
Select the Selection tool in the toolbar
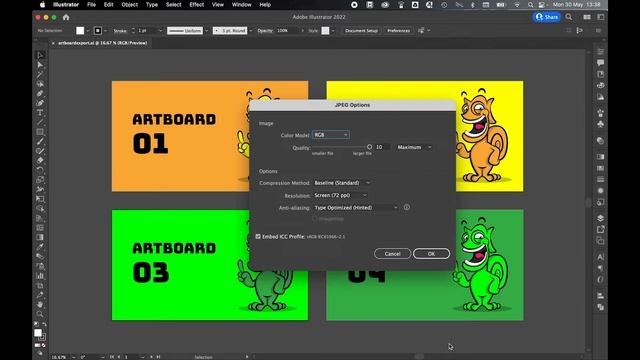coord(40,55)
